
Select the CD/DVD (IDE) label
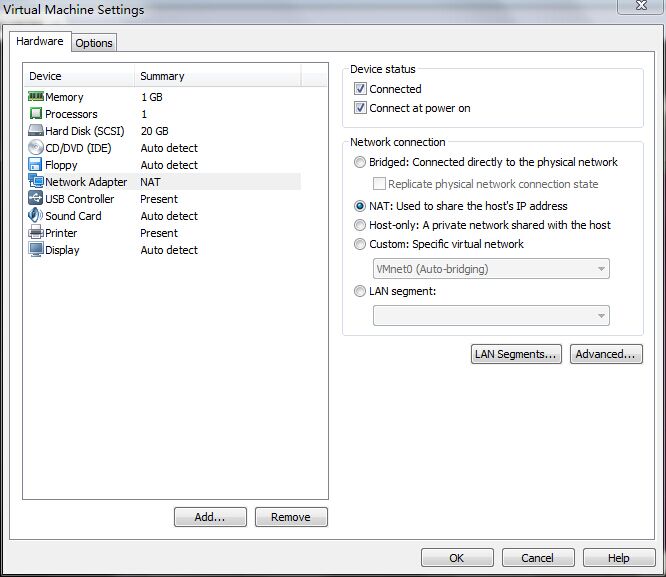tap(78, 148)
